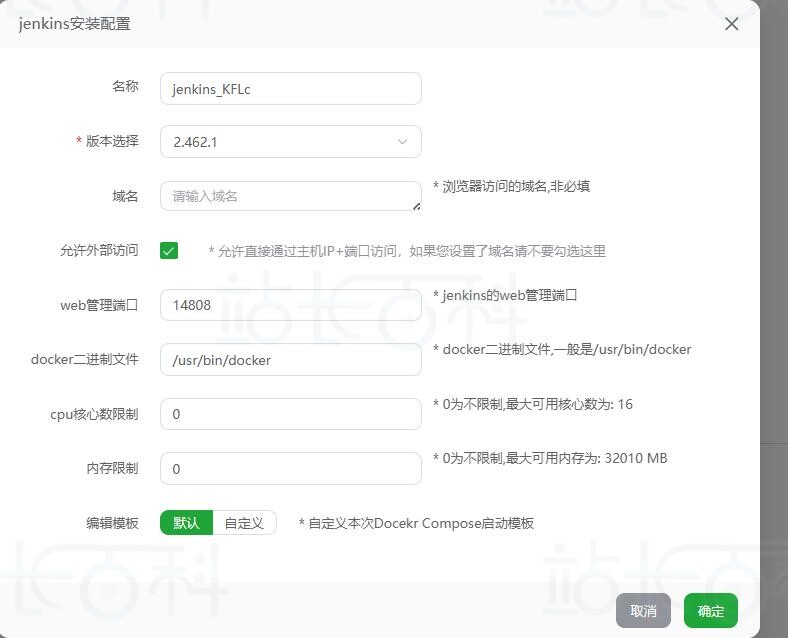Open the 版本选择 dropdown showing 2.462.1
788x638 pixels.
coord(290,142)
